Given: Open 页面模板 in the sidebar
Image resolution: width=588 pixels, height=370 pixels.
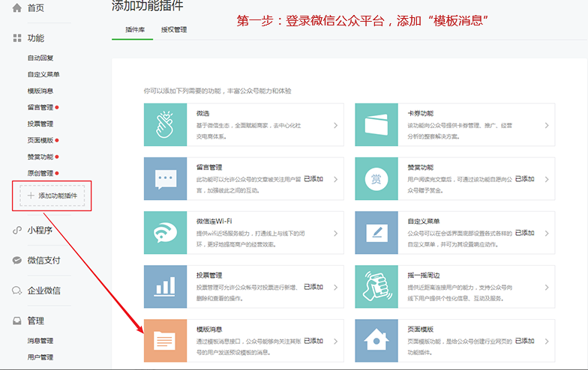Looking at the screenshot, I should (40, 141).
